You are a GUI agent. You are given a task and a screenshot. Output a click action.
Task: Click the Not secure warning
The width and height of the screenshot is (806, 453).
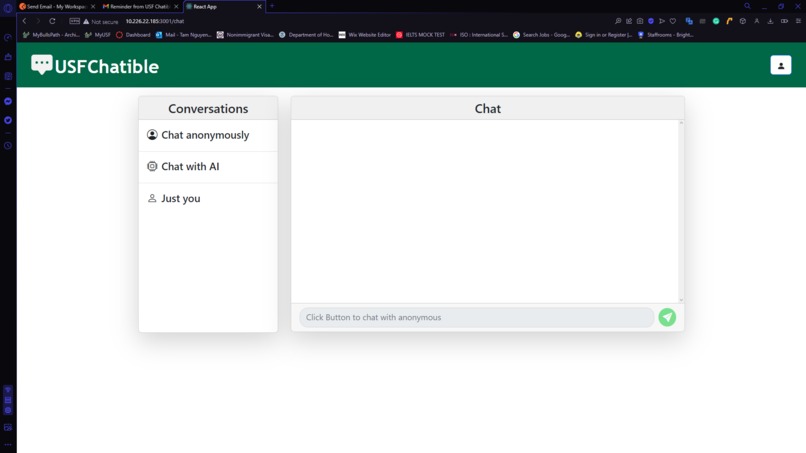tap(101, 22)
